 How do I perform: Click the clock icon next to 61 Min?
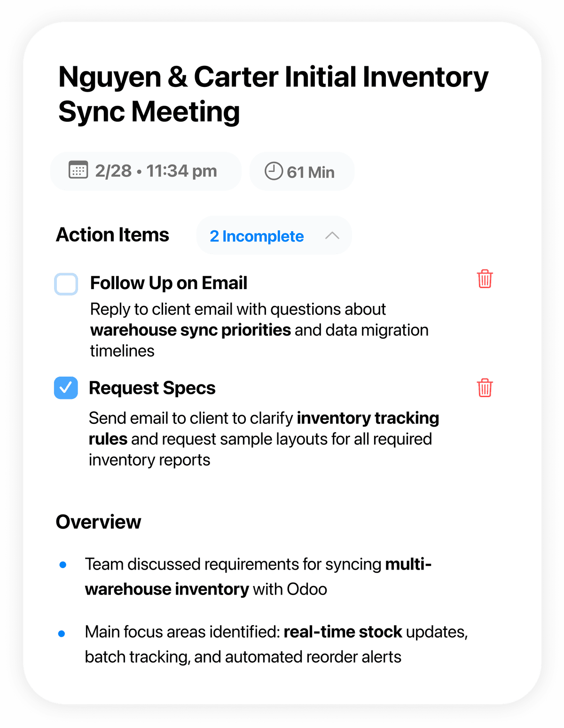[274, 171]
